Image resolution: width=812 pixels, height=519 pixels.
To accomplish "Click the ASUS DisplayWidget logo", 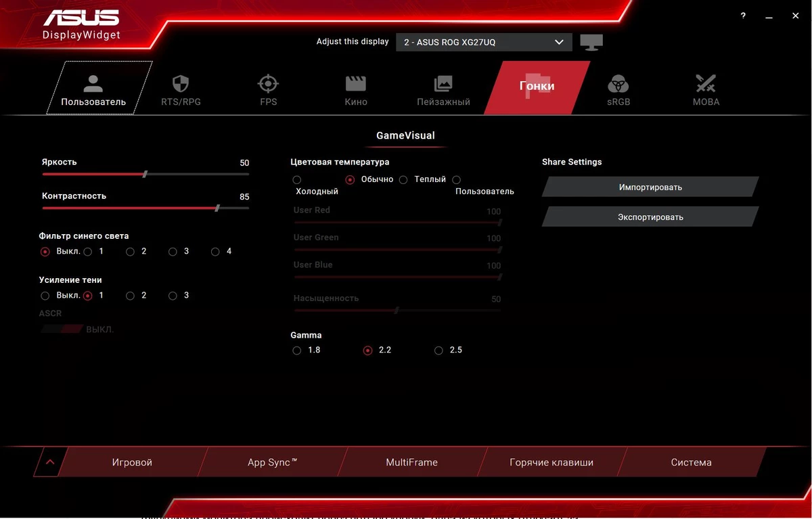I will [81, 26].
